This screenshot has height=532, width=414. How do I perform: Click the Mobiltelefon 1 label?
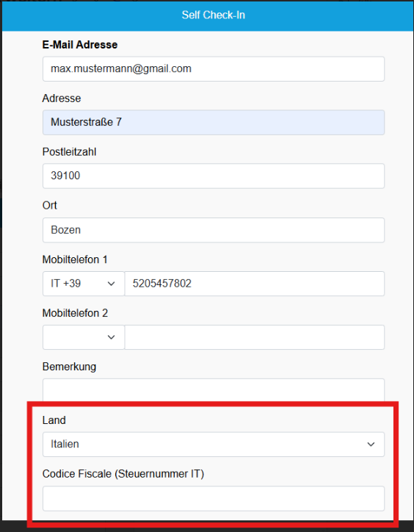pos(75,259)
